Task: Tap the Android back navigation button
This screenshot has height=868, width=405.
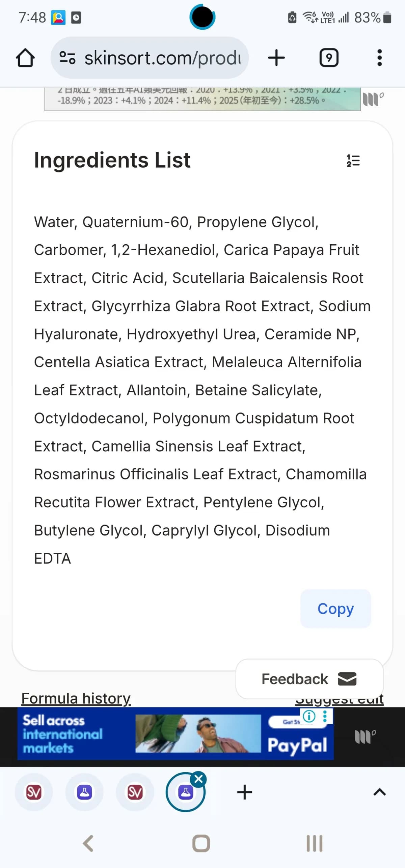Action: pos(88,843)
